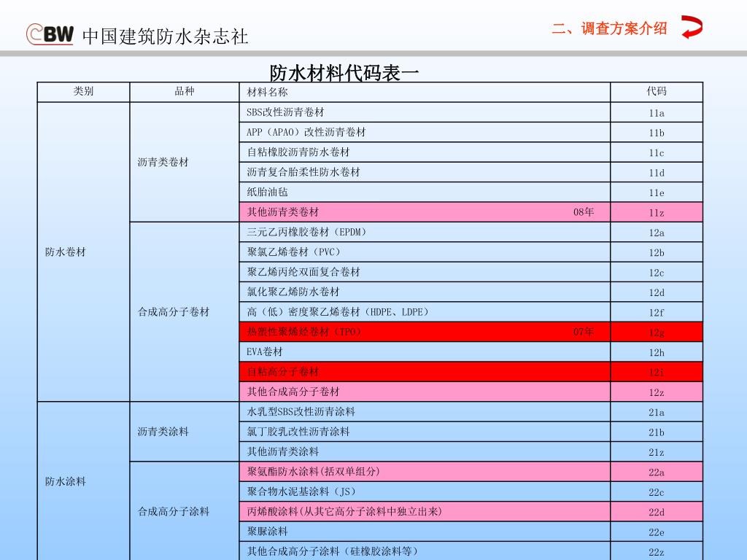Click code cell '11d'

657,172
